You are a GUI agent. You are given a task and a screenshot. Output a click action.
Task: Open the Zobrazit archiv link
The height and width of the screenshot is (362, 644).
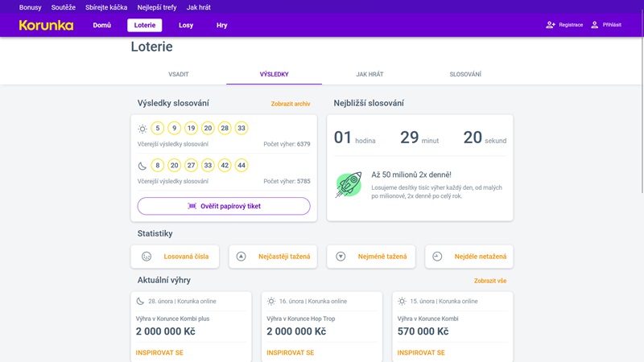click(291, 104)
